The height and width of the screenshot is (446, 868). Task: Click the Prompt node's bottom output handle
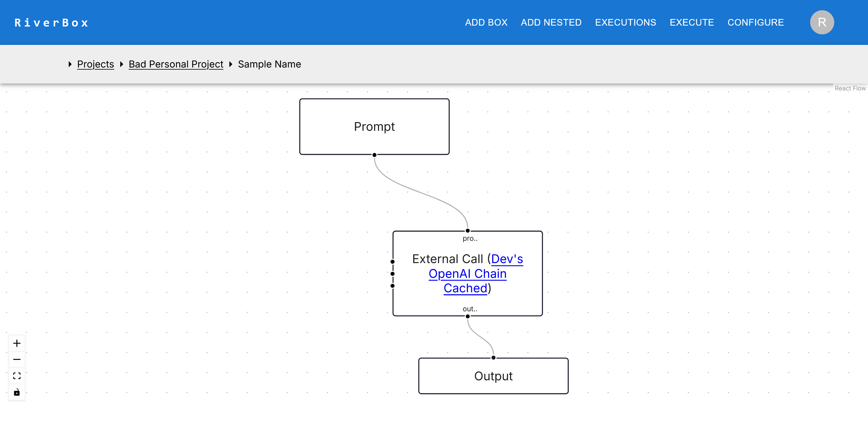click(x=374, y=155)
